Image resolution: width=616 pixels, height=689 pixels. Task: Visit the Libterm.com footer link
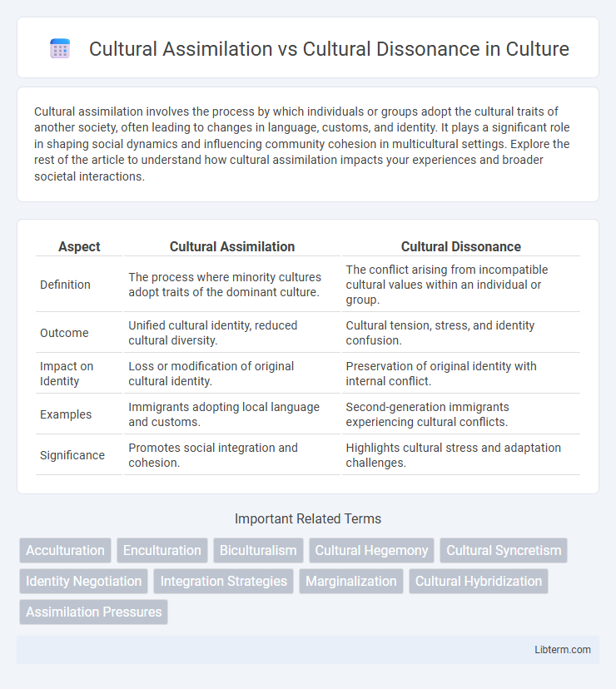tap(563, 649)
